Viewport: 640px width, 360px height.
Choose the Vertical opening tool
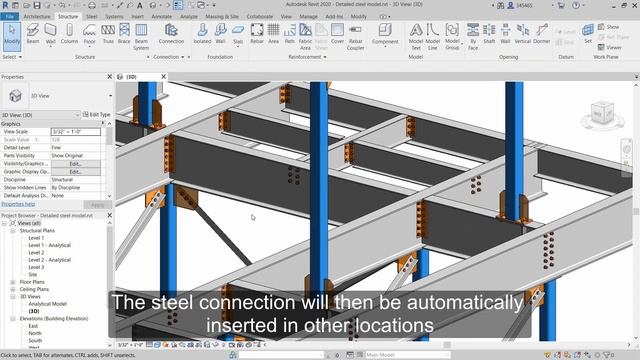(x=523, y=34)
